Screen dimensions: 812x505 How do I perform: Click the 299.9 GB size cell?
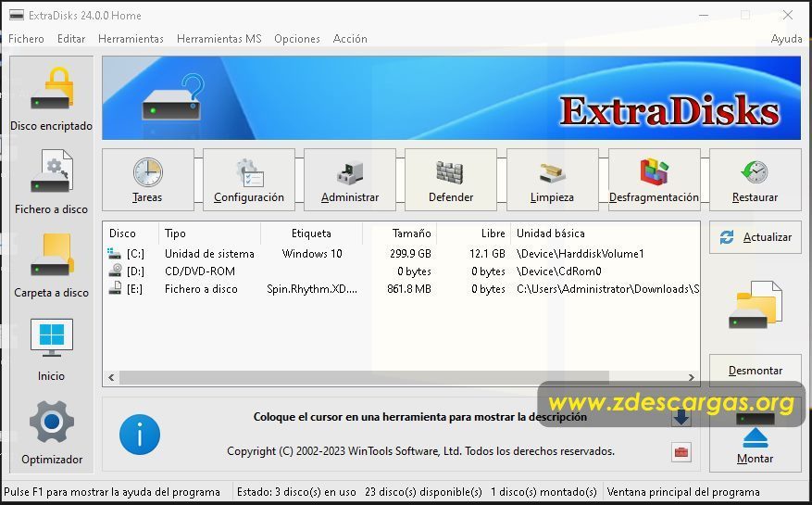[x=410, y=254]
